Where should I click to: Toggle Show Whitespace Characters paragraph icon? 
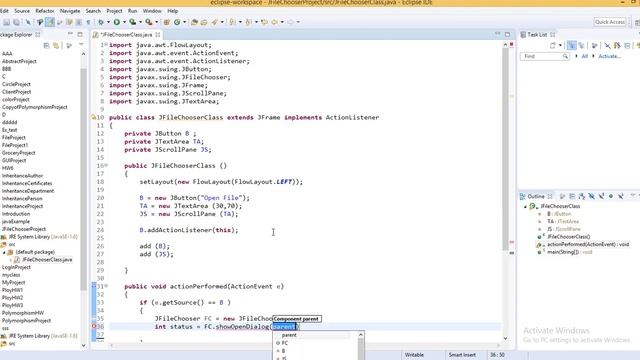pyautogui.click(x=88, y=22)
